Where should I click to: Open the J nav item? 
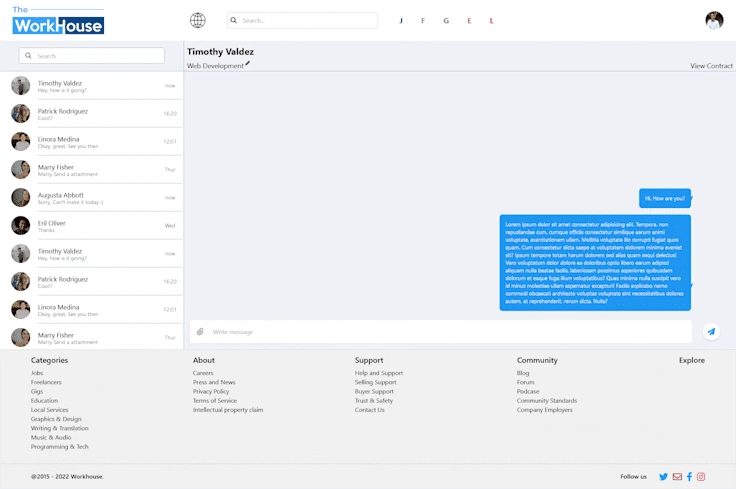coord(401,21)
